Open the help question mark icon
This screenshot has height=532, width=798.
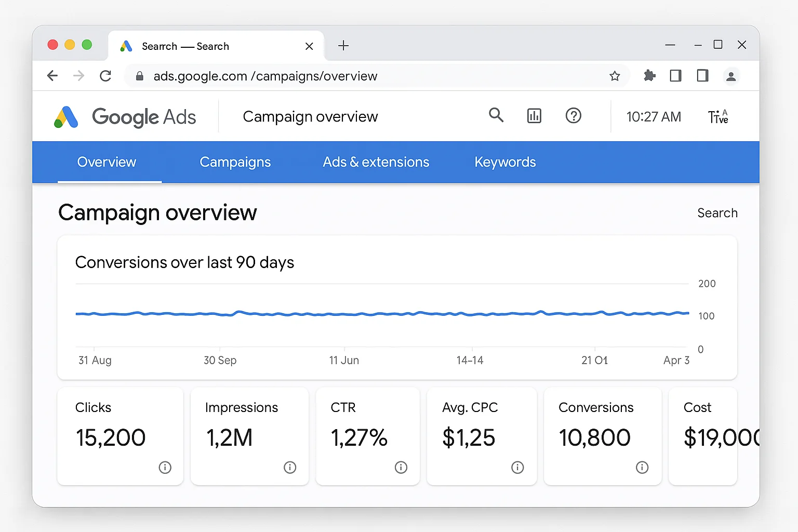(x=573, y=115)
